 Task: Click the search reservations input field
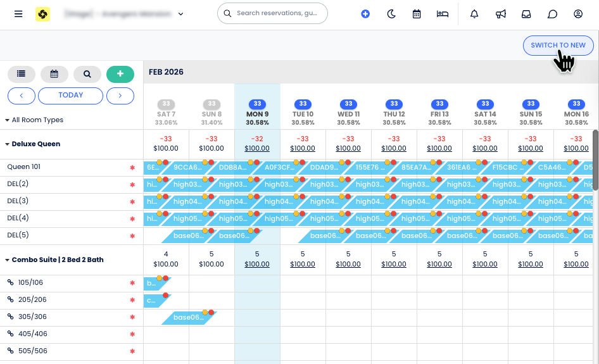point(277,13)
